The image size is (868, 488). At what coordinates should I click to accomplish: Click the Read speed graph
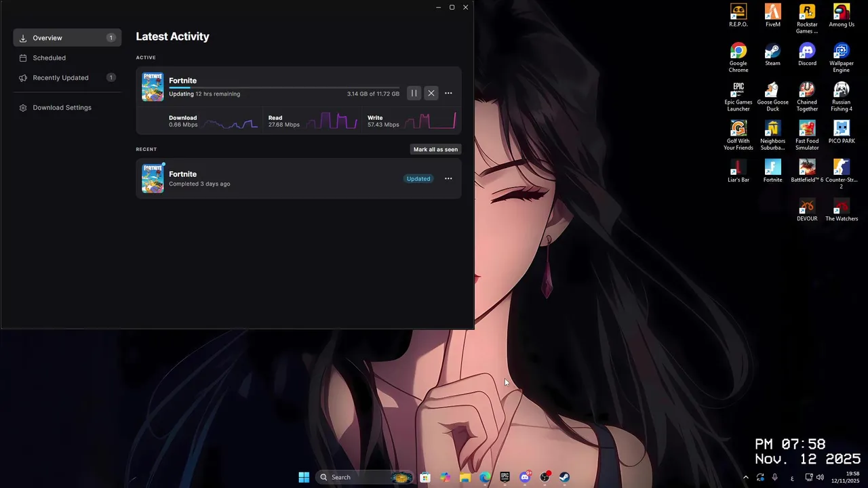[331, 121]
